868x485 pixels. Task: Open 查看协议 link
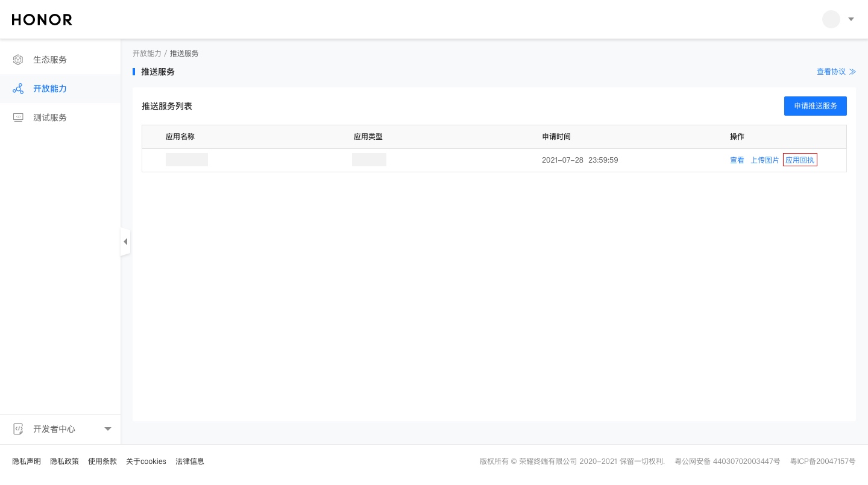[836, 72]
